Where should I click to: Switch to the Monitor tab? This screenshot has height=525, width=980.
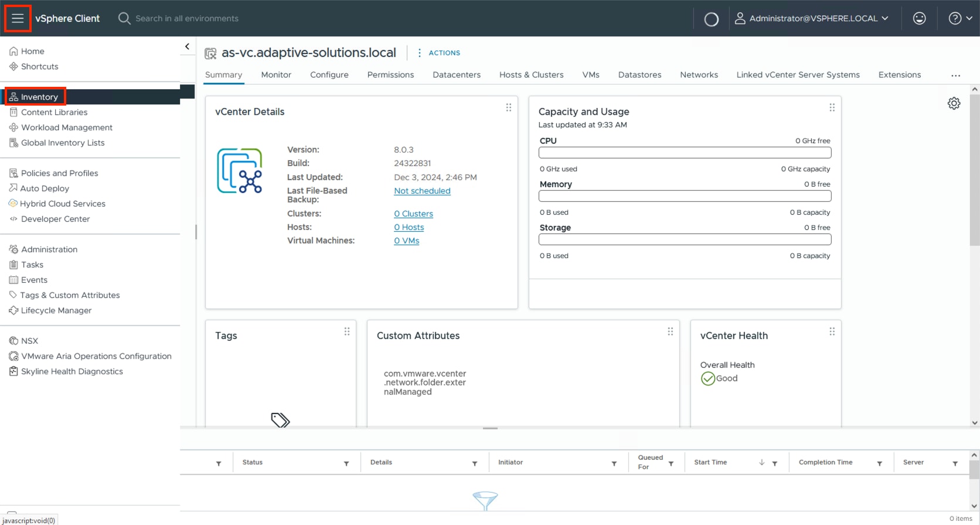tap(276, 74)
